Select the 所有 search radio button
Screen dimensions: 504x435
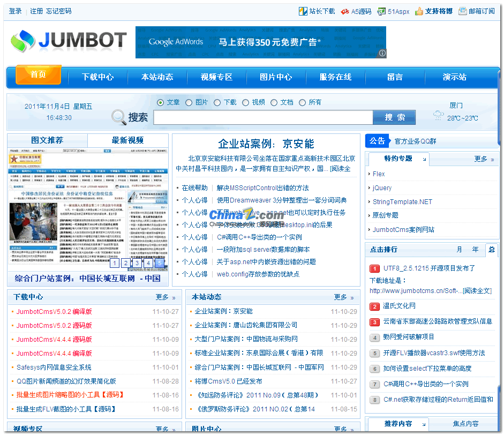(x=302, y=102)
